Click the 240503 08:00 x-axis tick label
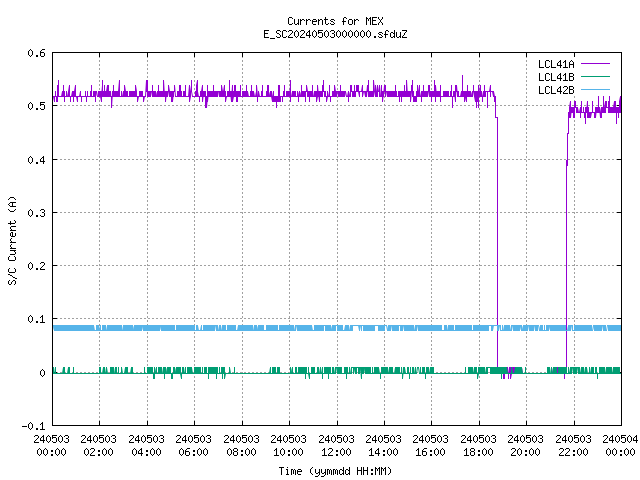This screenshot has height=480, width=640. 241,446
